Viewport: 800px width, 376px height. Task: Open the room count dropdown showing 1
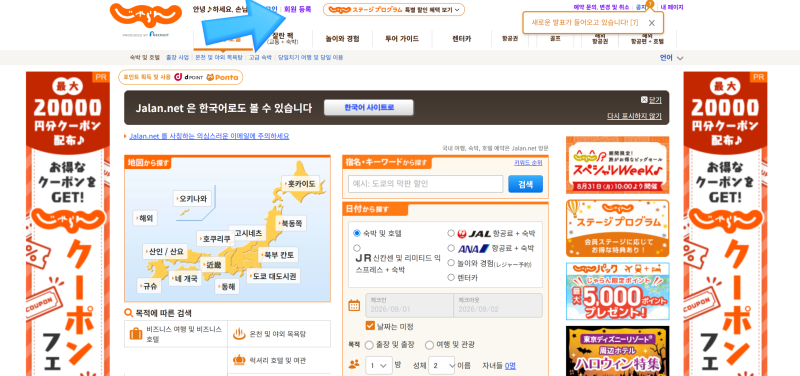(379, 365)
